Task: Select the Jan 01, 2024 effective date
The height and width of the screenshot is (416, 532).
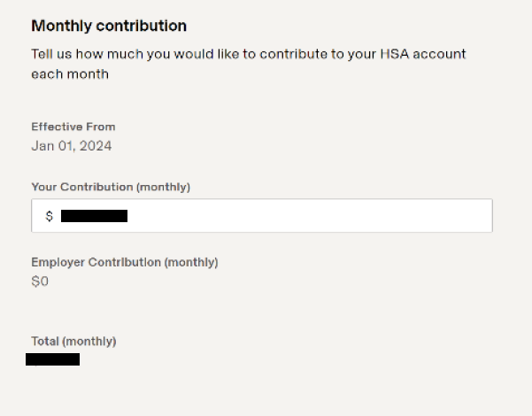Action: 72,146
